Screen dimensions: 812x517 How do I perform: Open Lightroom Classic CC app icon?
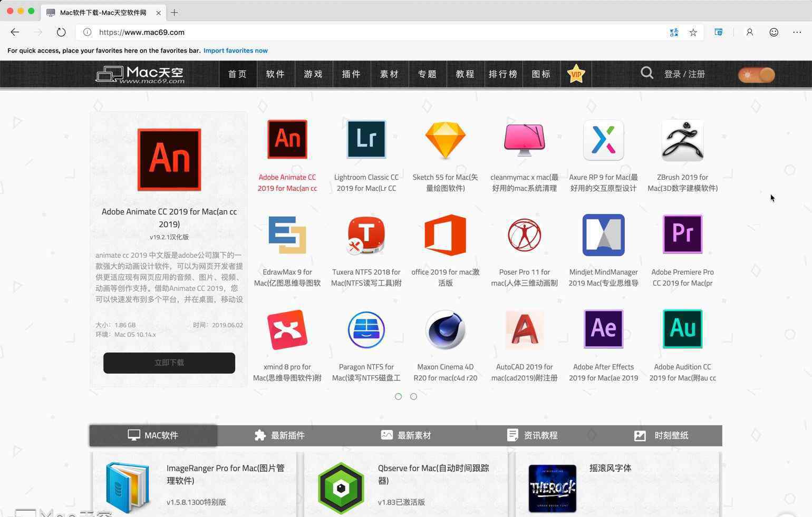coord(366,139)
